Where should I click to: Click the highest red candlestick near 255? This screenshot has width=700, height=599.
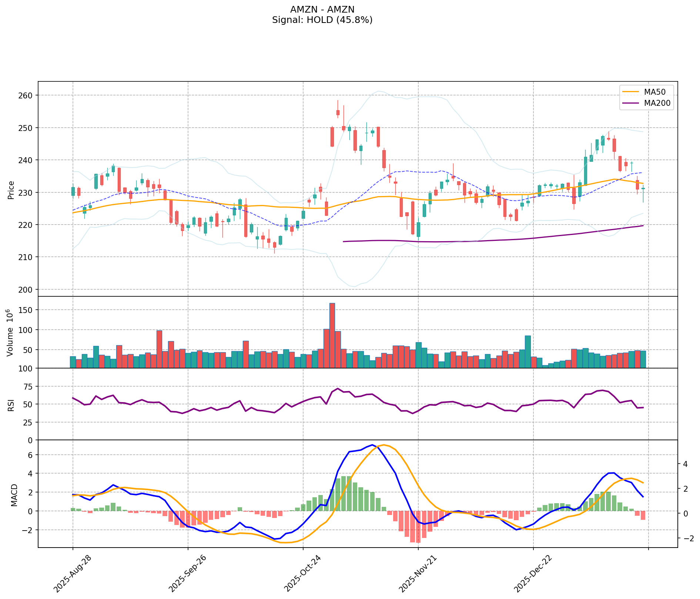(x=338, y=112)
